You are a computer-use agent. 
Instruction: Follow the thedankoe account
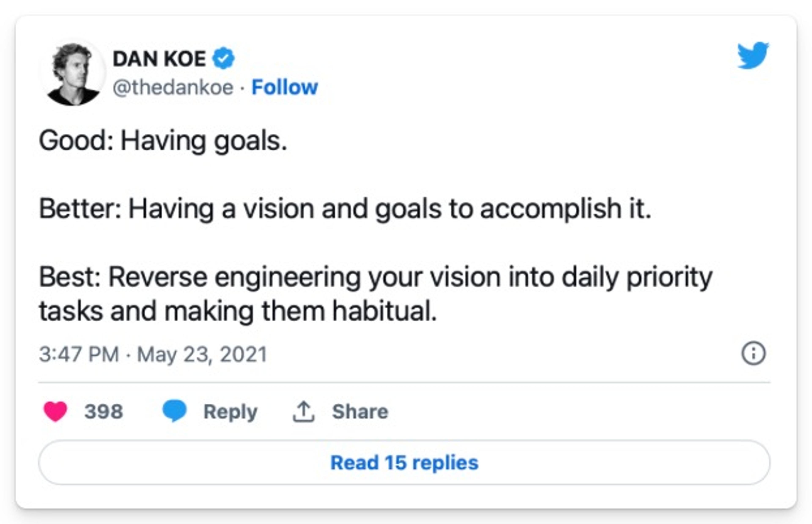pyautogui.click(x=284, y=88)
